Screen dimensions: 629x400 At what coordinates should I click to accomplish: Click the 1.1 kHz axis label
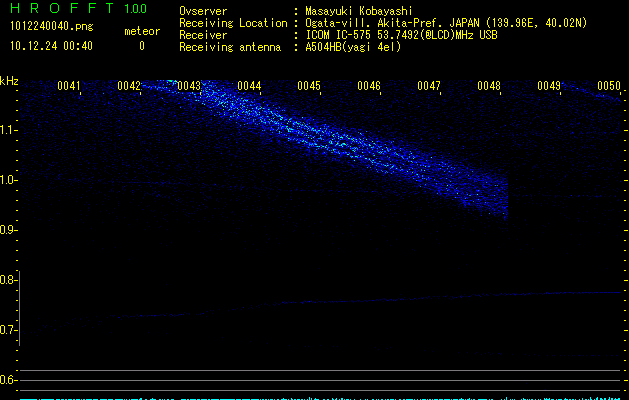7,130
